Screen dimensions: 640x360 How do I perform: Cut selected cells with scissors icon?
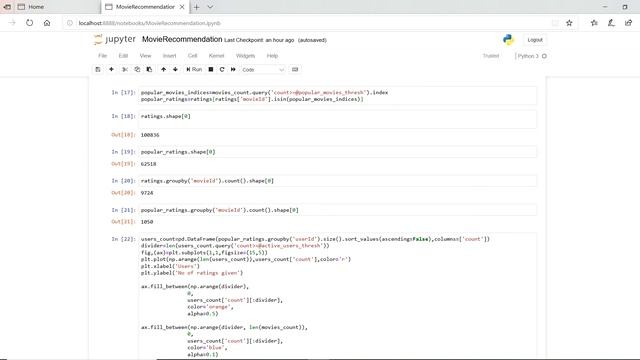point(125,69)
